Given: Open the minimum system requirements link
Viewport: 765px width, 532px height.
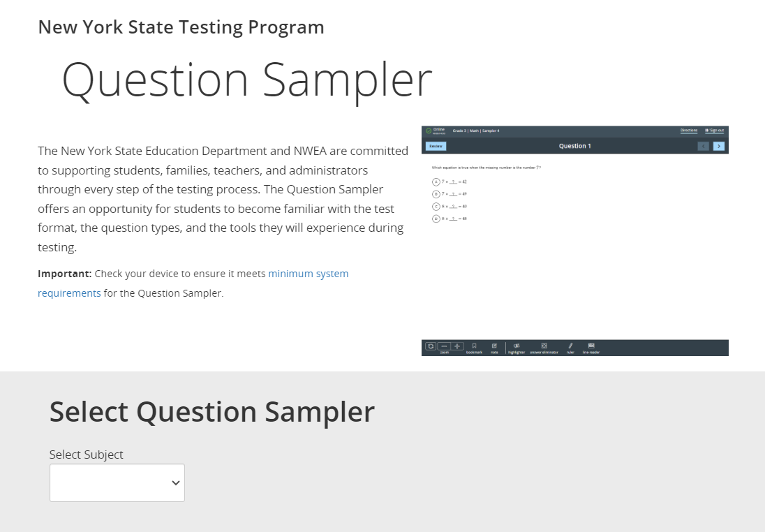Looking at the screenshot, I should (308, 274).
